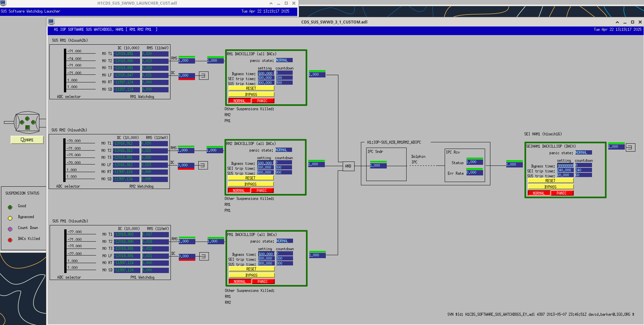Set SEIHAM1 DACKILLIOP to PANIC
Screen dimensions: 644x325
pos(562,193)
